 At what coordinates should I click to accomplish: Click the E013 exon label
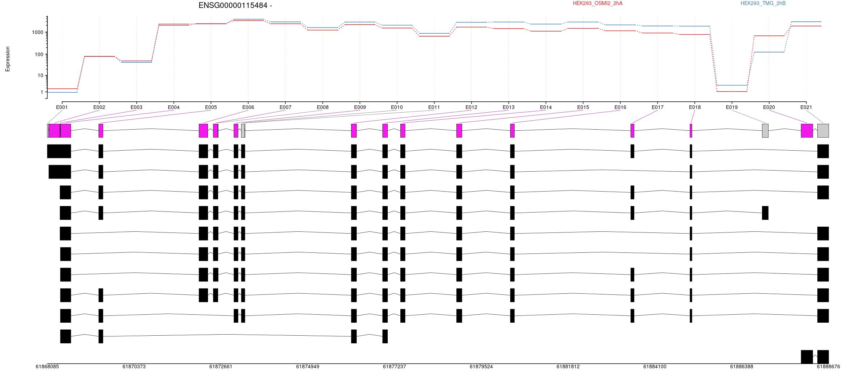tap(509, 107)
